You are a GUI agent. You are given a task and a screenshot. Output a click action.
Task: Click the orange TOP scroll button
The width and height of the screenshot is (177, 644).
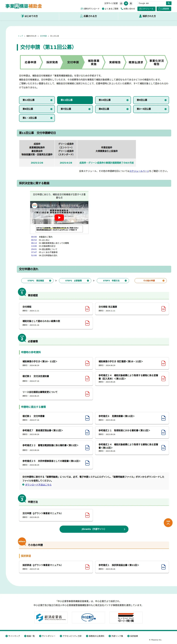pos(168,523)
